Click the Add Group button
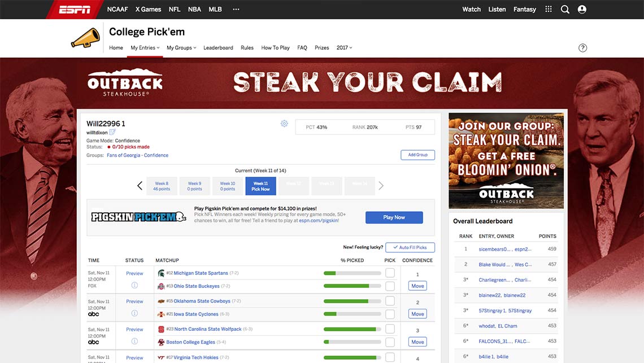The width and height of the screenshot is (644, 363). click(x=417, y=155)
